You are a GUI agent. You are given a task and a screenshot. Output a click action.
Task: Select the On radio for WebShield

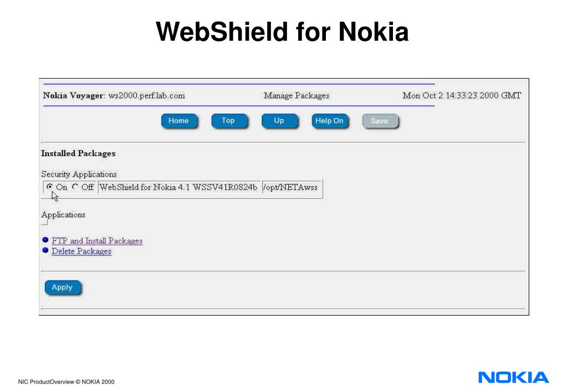coord(49,187)
